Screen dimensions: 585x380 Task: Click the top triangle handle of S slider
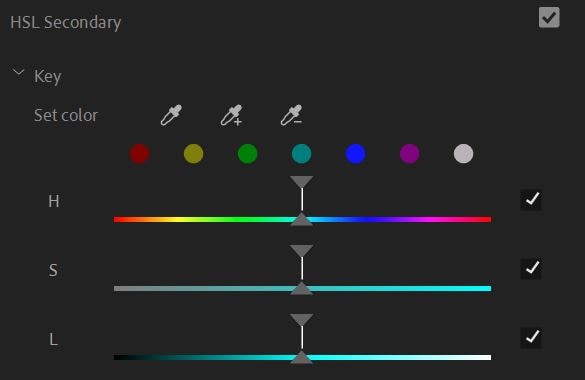click(x=301, y=251)
